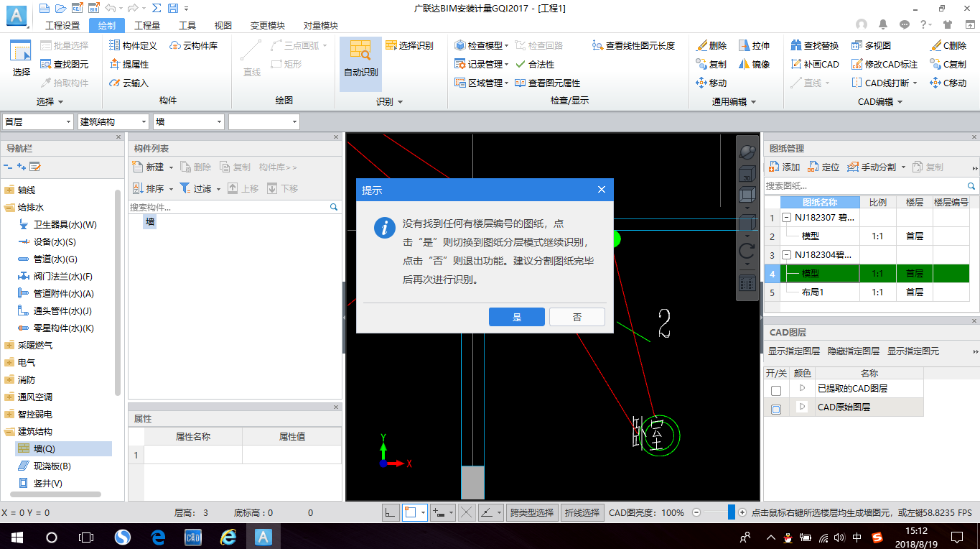980x549 pixels.
Task: Click the orbit view icon in the canvas toolbar
Action: [747, 151]
